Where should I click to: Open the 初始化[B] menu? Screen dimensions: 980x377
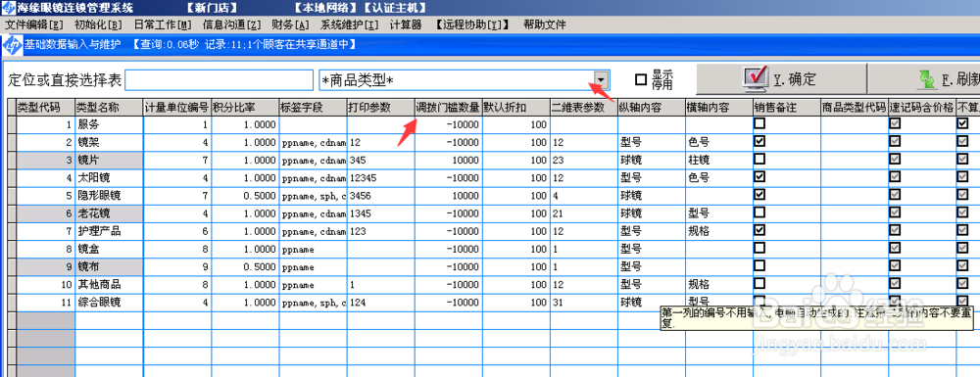tap(98, 24)
